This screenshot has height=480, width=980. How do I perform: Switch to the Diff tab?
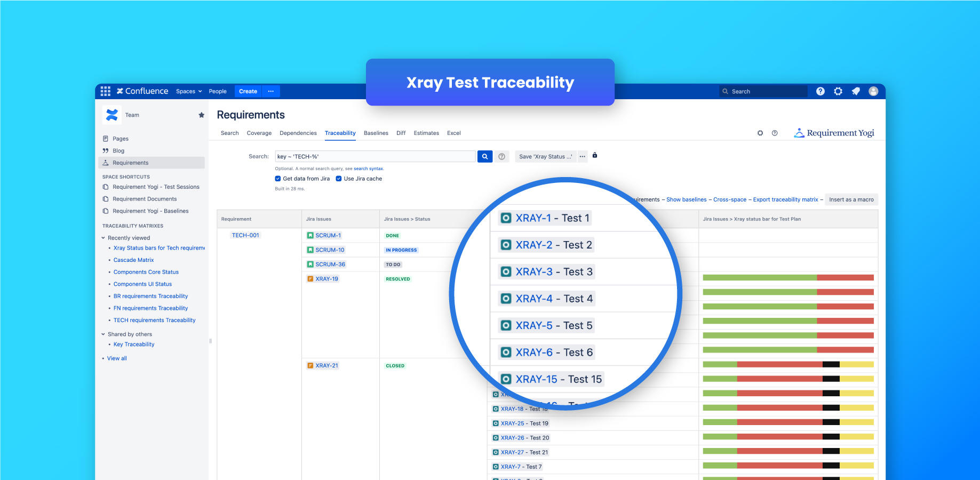401,133
